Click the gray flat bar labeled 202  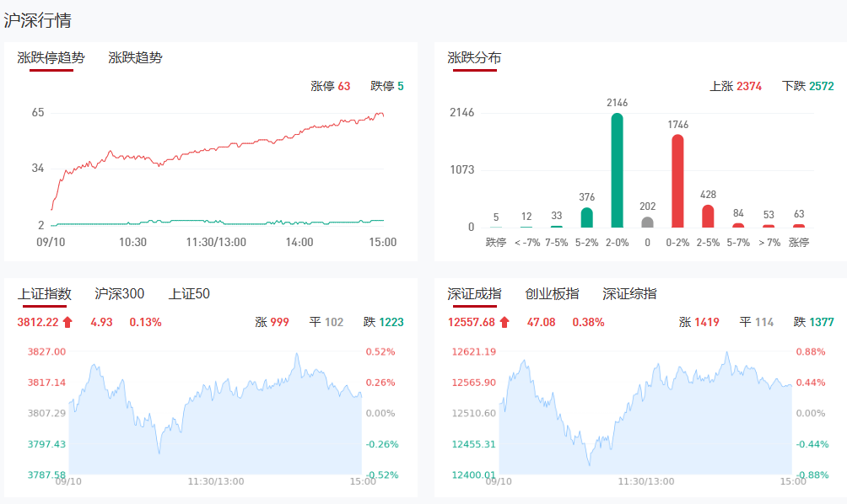[647, 223]
